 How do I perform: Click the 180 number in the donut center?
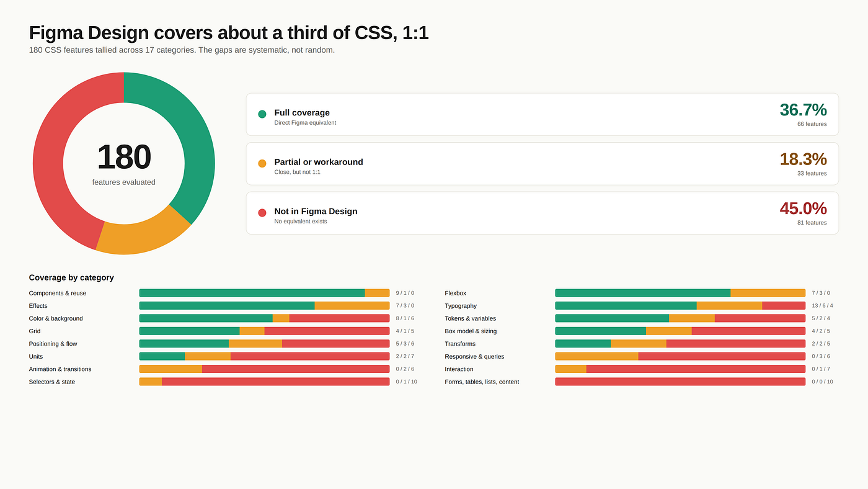point(124,157)
